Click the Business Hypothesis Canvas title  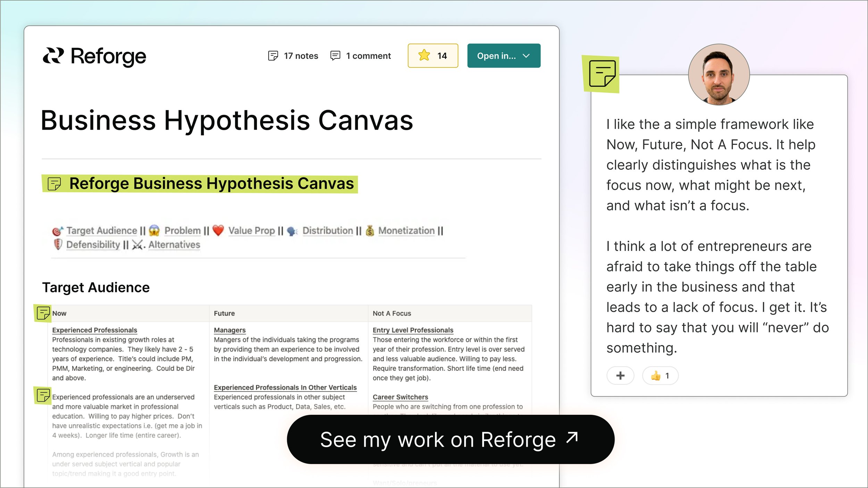(x=227, y=120)
